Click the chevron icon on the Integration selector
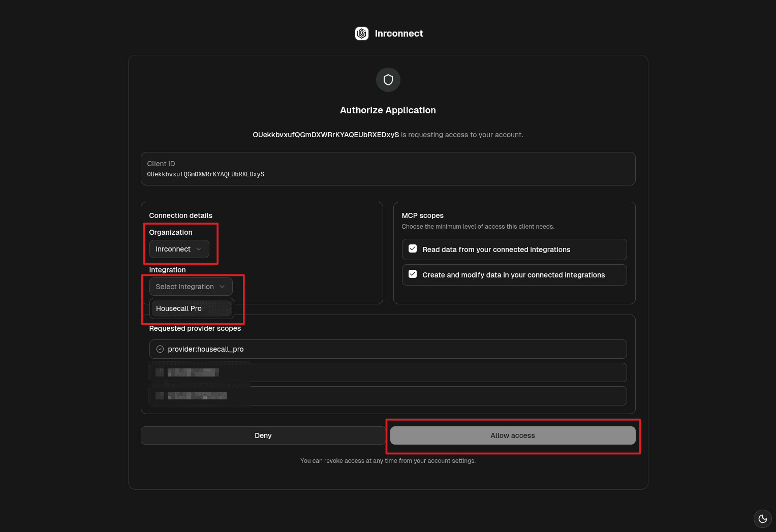The height and width of the screenshot is (532, 776). point(223,287)
